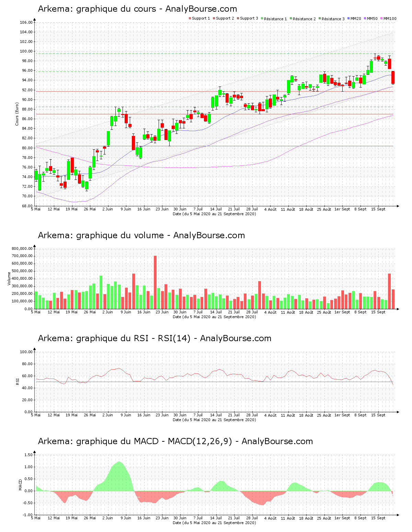The height and width of the screenshot is (532, 412).
Task: Click the 'Cours (Euro)' axis title
Action: point(17,114)
